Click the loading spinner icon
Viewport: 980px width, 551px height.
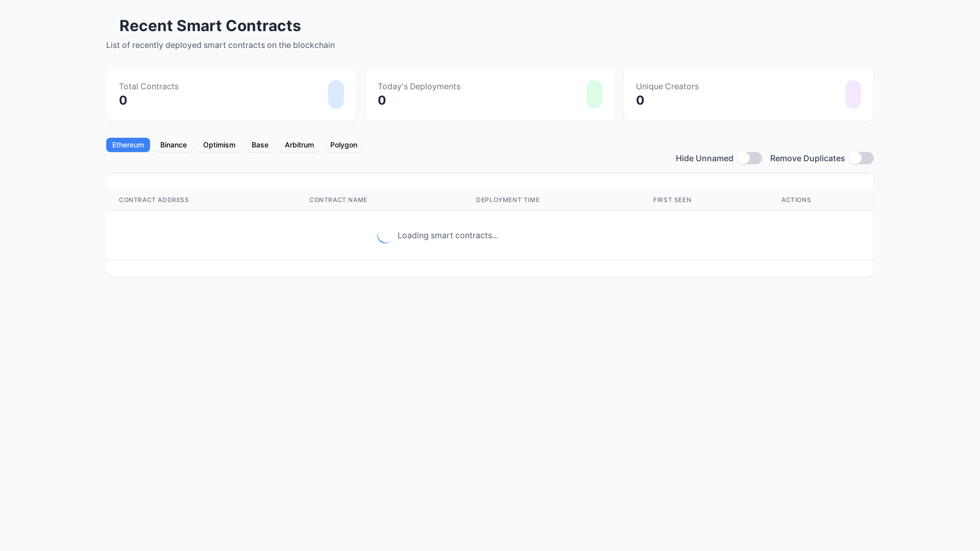coord(385,235)
